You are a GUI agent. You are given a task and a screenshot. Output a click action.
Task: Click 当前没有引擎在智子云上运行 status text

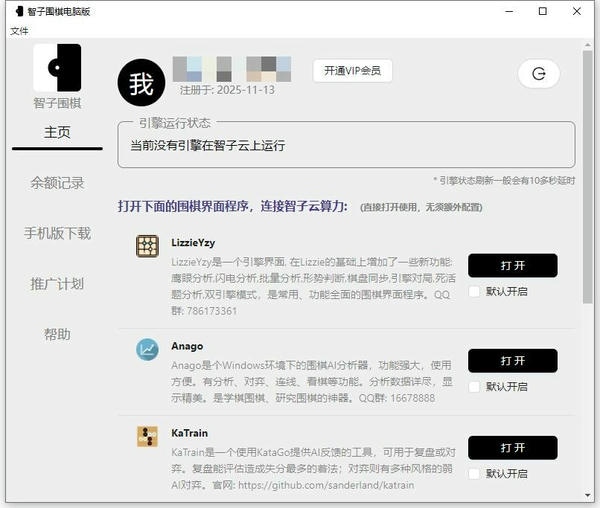click(208, 145)
